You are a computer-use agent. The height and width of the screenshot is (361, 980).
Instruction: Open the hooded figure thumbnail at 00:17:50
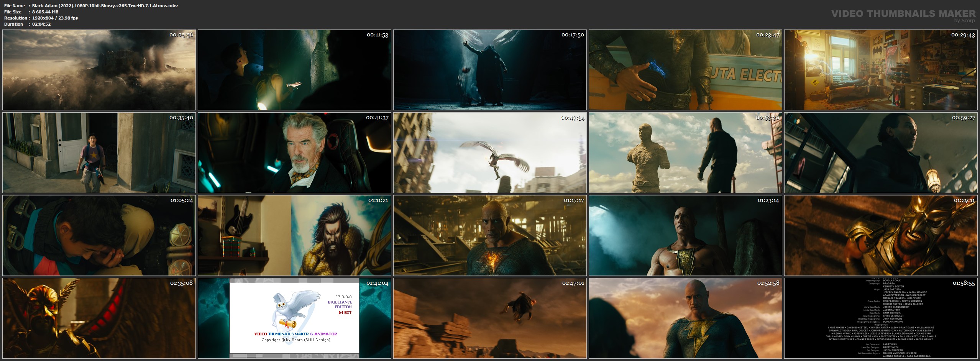pos(490,70)
